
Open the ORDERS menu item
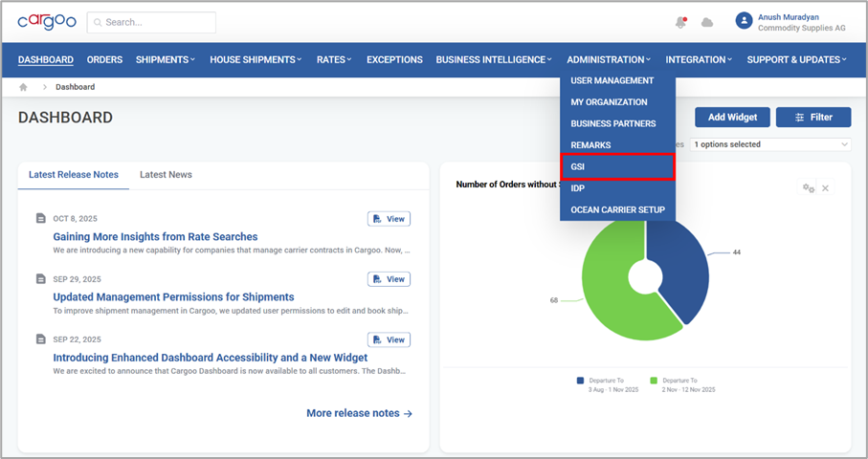coord(104,59)
